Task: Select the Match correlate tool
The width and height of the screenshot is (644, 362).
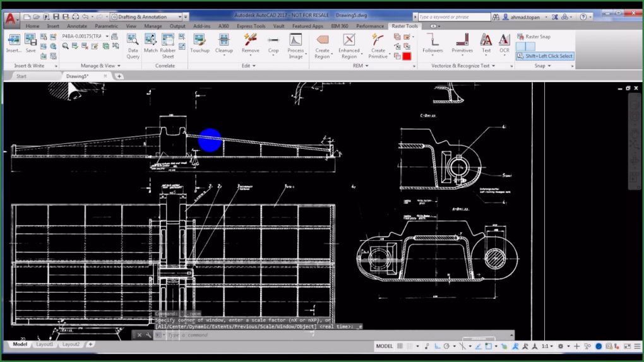Action: 150,43
